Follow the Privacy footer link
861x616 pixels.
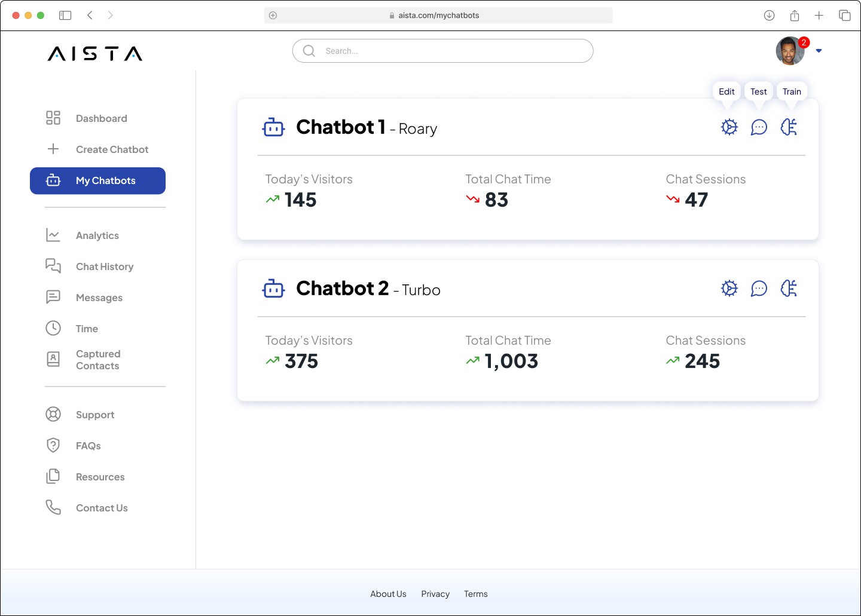435,594
